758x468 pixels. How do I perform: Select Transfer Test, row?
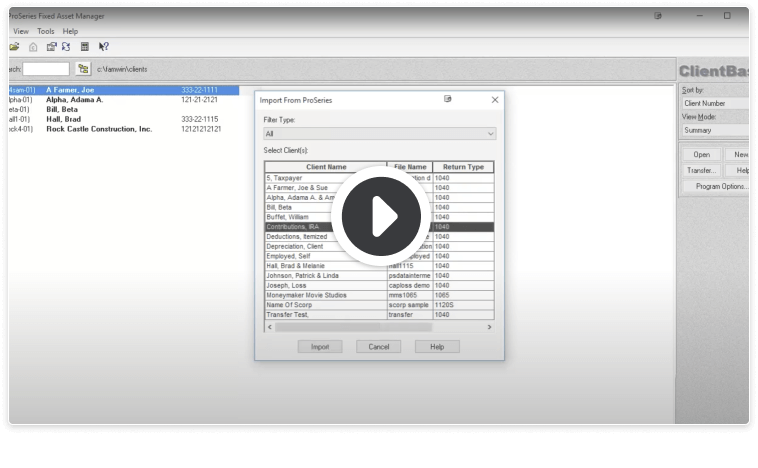(379, 315)
